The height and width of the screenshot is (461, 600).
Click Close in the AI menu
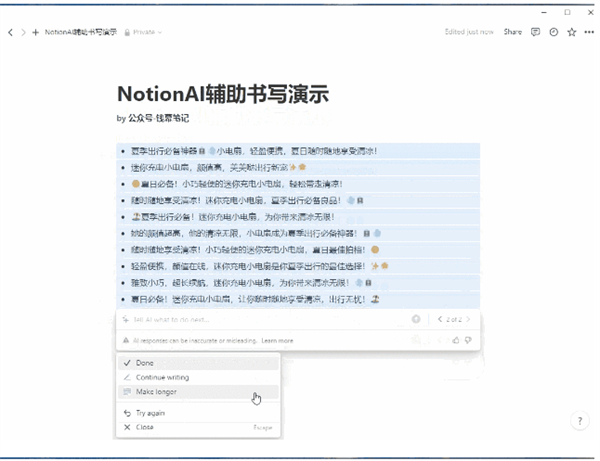pos(146,427)
